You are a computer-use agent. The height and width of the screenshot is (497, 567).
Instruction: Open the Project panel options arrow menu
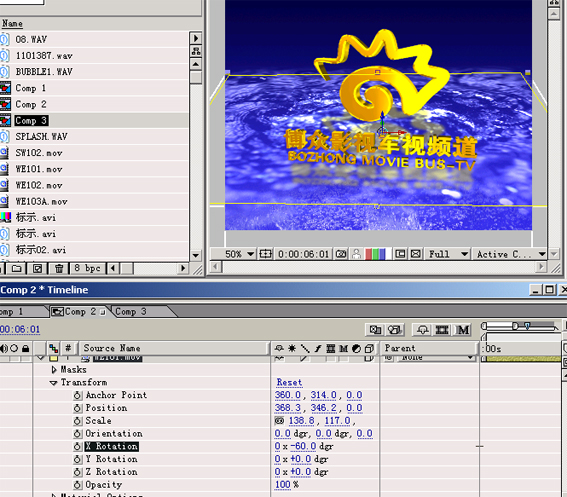tap(196, 38)
